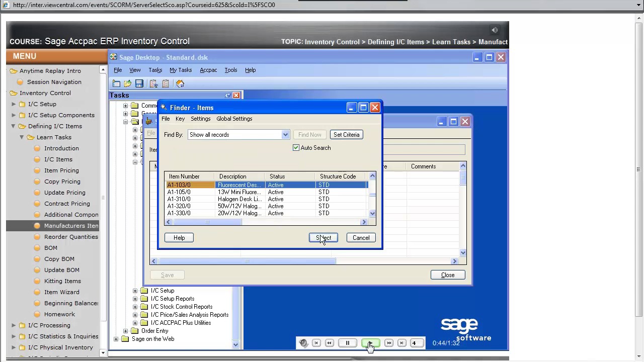Expand the I/C Price/Sales Analysis Reports node
Viewport: 644px width, 362px height.
[135, 315]
